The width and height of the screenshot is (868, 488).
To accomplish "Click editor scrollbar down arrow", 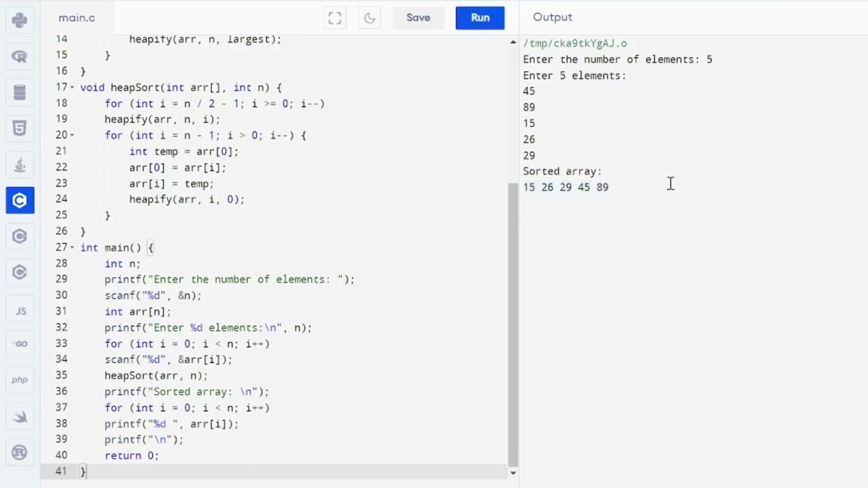I will [x=513, y=473].
